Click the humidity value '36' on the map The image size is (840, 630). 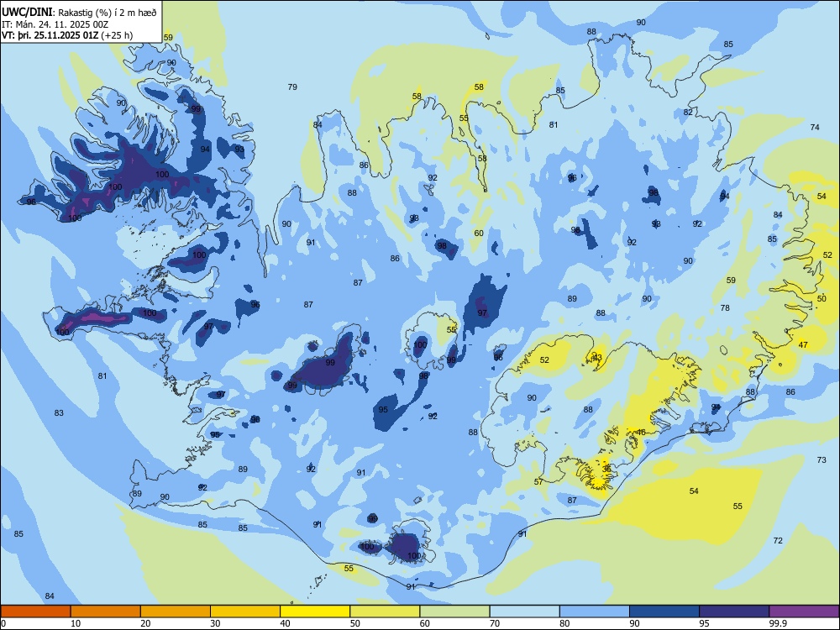tap(606, 469)
